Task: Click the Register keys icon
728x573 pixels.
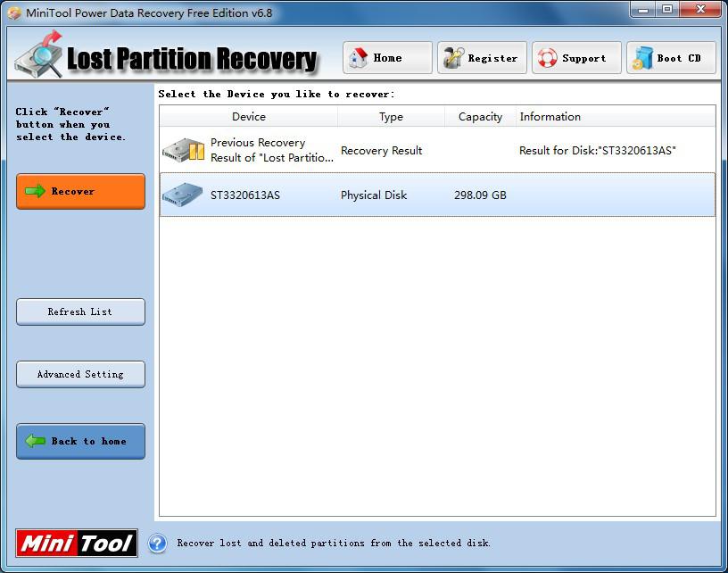Action: point(453,58)
